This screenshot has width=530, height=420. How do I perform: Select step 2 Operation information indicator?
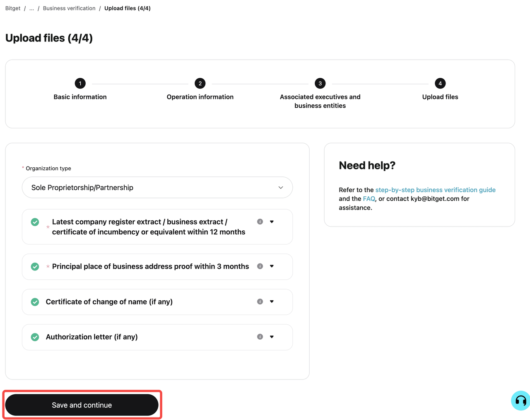click(x=200, y=83)
